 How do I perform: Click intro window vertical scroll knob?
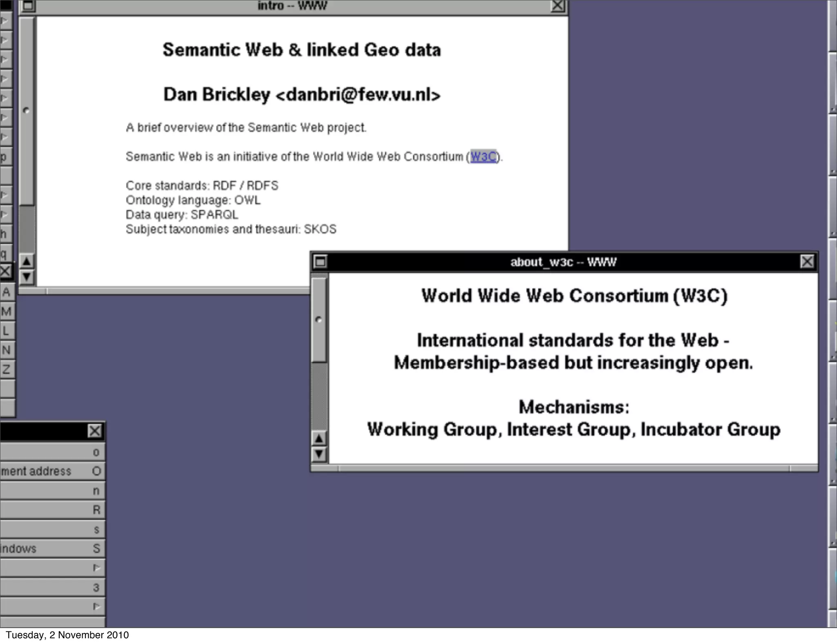tap(27, 110)
